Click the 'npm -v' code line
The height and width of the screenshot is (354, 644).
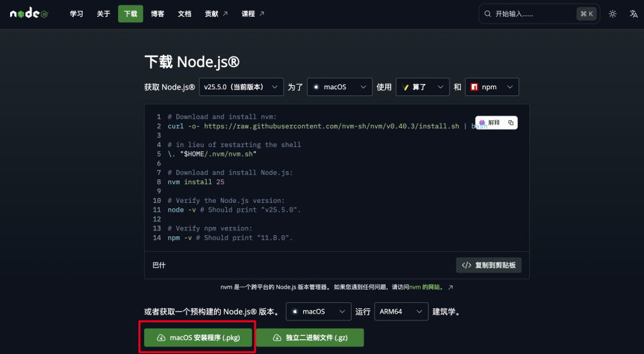(x=230, y=238)
